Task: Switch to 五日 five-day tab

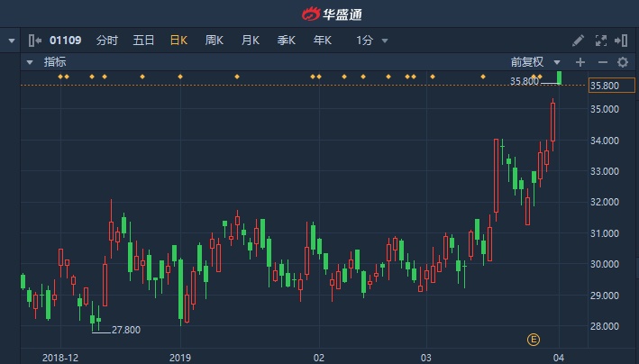Action: [x=143, y=41]
